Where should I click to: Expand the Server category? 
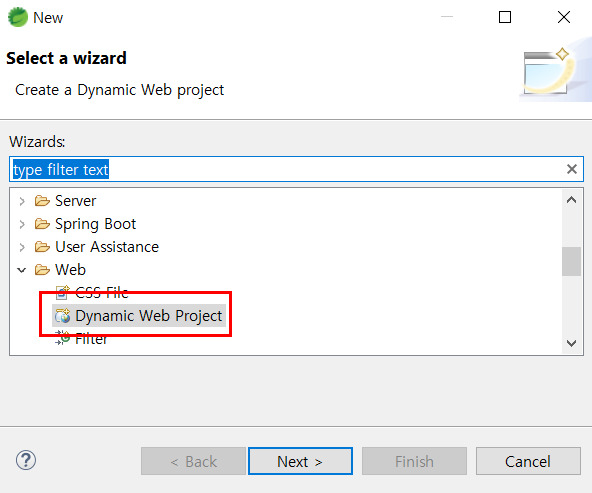22,201
